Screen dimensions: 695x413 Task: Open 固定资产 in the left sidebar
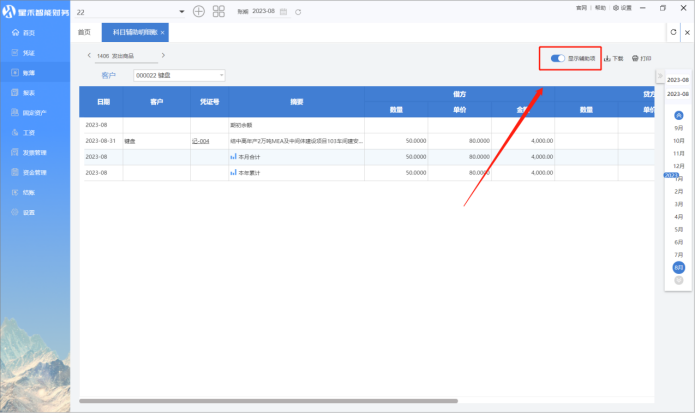click(34, 112)
